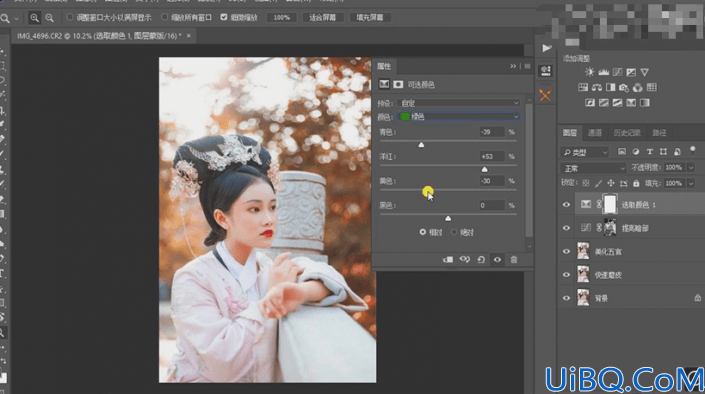
Task: Hide the 背景 layer
Action: pos(566,298)
